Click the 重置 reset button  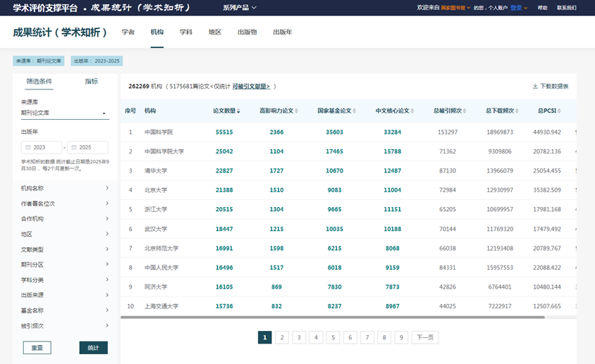click(37, 348)
